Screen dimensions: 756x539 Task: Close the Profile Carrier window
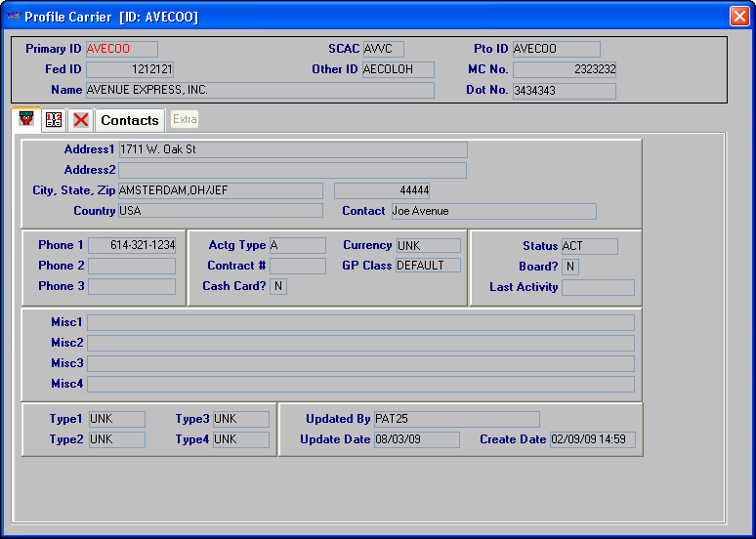pyautogui.click(x=738, y=17)
